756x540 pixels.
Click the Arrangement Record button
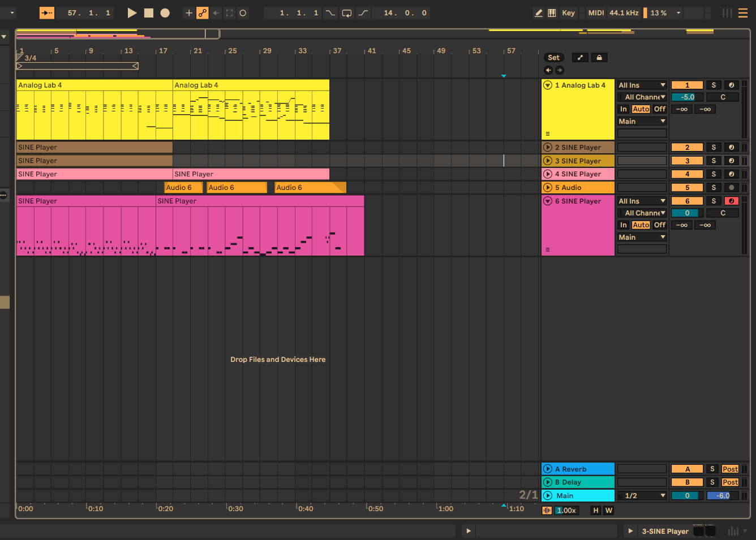click(165, 12)
